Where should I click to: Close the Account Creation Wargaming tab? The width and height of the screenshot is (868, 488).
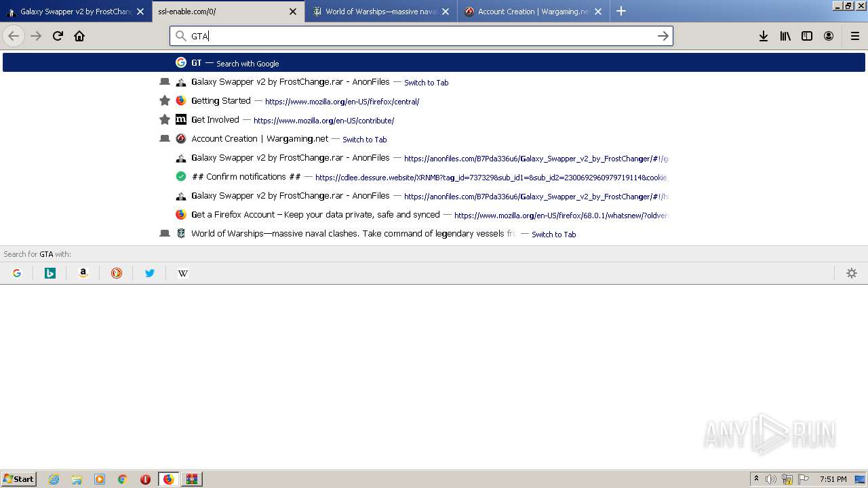click(x=598, y=12)
